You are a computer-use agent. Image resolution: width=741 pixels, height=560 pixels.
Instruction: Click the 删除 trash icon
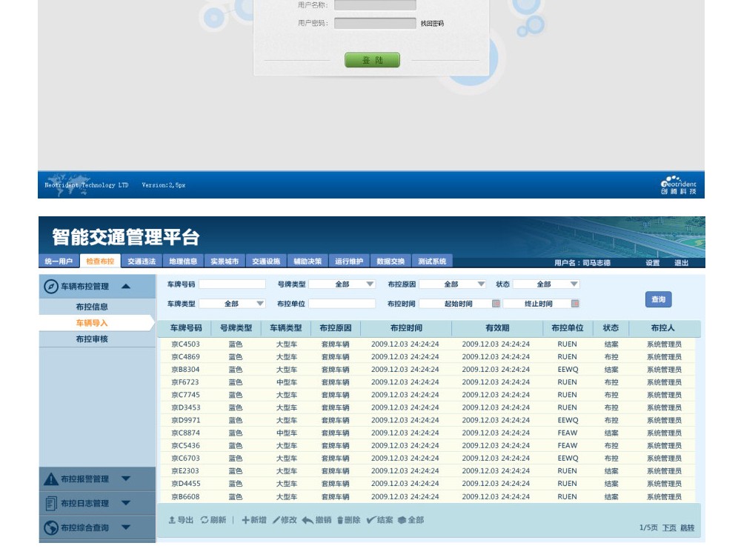pos(340,520)
